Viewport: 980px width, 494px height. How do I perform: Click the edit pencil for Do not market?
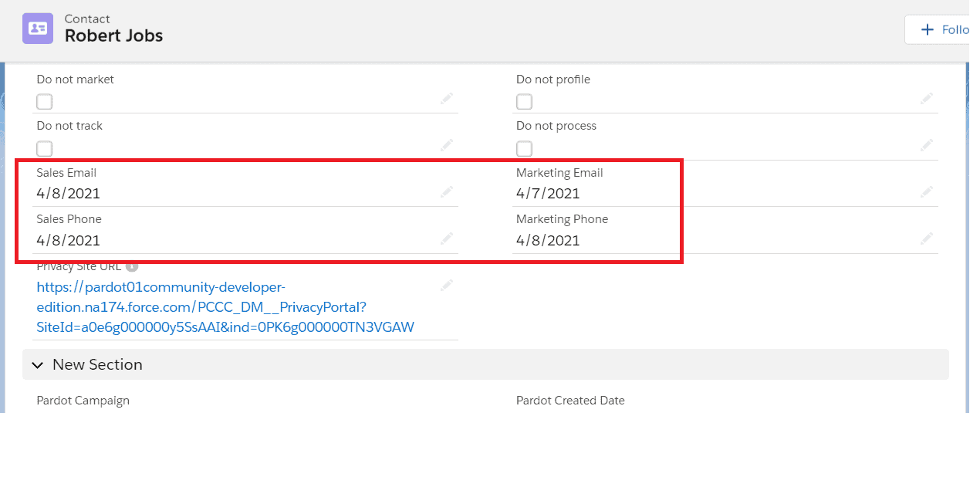pos(447,99)
